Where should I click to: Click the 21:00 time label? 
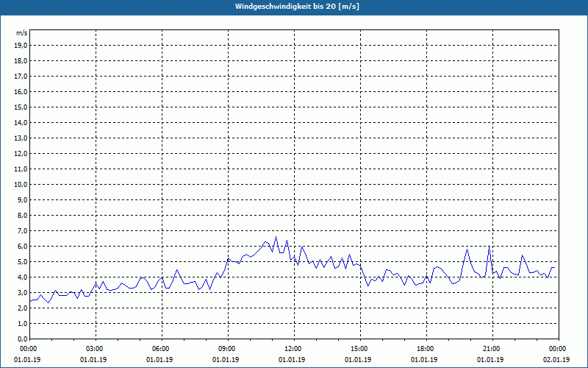click(x=492, y=349)
